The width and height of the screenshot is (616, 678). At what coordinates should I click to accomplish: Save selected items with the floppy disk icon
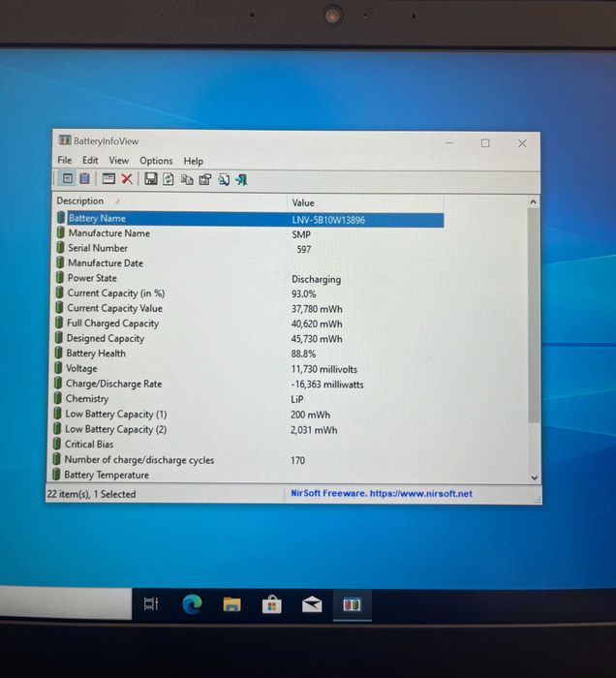tap(150, 178)
